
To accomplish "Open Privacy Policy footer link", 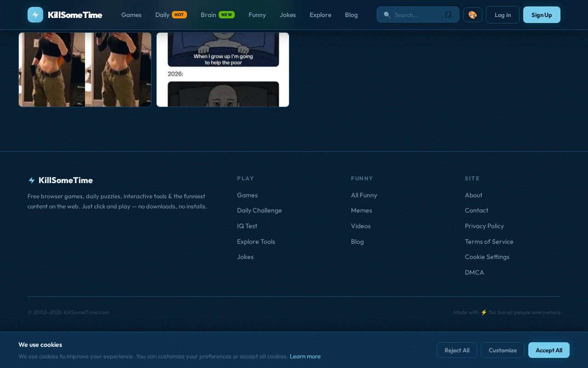I will click(484, 226).
